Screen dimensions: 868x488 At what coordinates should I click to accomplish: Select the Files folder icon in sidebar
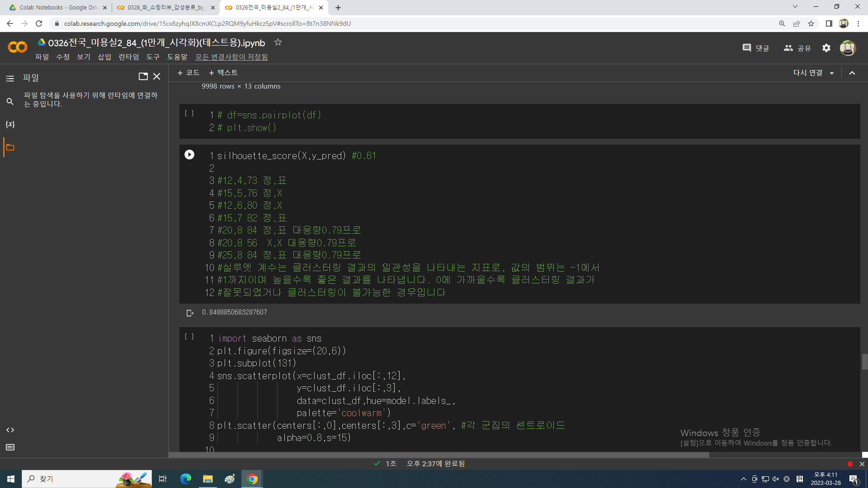10,148
